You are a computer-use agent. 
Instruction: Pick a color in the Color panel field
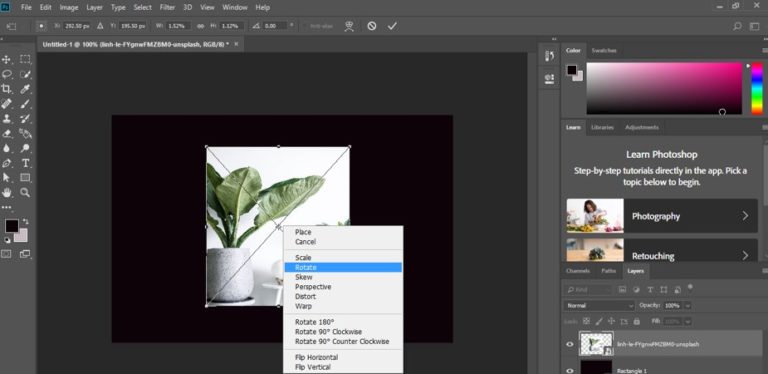tap(664, 88)
